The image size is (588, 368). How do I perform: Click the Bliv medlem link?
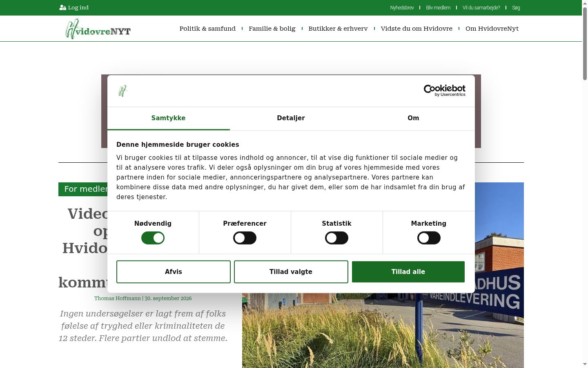pos(438,8)
